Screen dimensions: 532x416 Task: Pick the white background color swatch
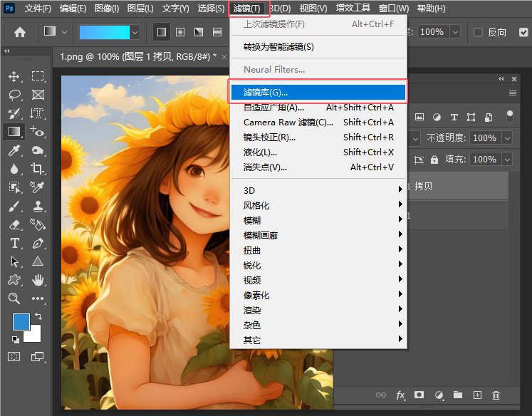click(x=34, y=334)
